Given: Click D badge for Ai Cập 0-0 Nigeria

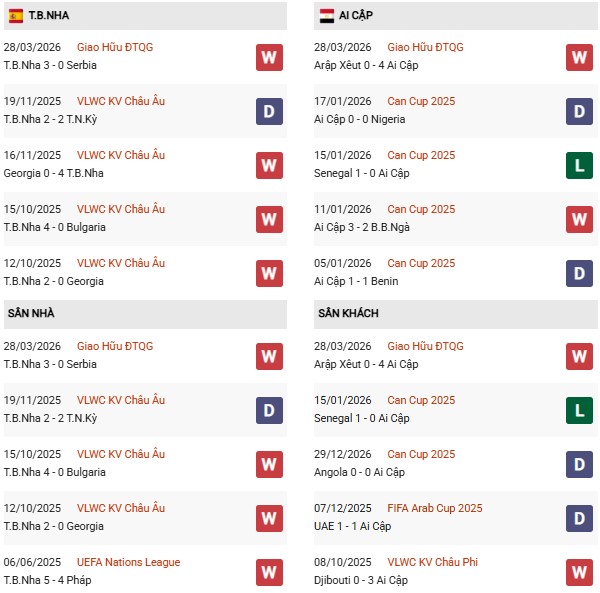Looking at the screenshot, I should (x=580, y=110).
